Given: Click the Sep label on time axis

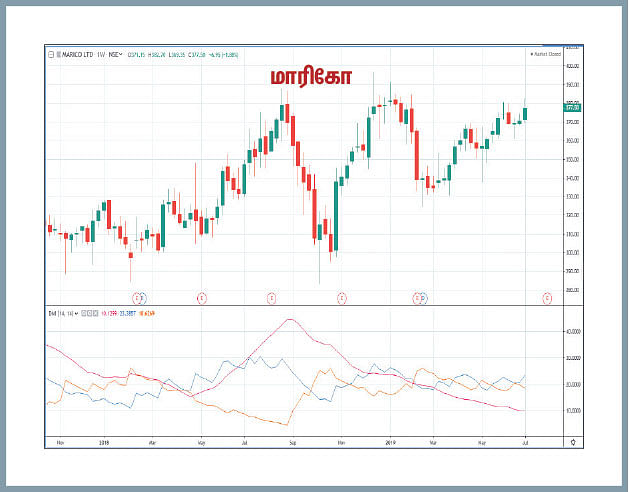Looking at the screenshot, I should click(x=293, y=443).
